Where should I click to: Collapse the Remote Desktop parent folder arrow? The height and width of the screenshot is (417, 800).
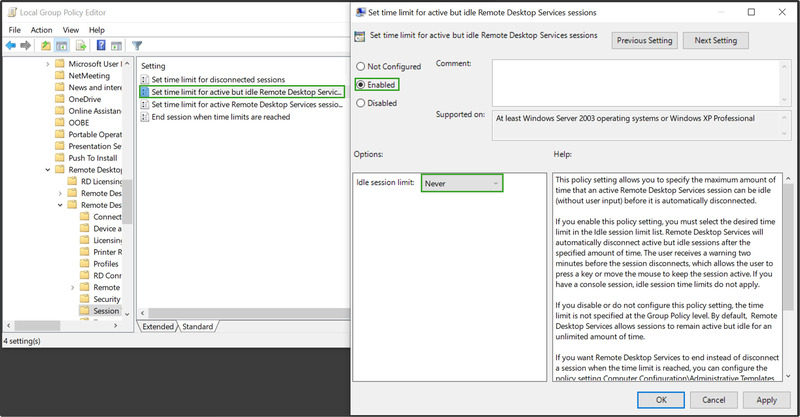(x=47, y=170)
